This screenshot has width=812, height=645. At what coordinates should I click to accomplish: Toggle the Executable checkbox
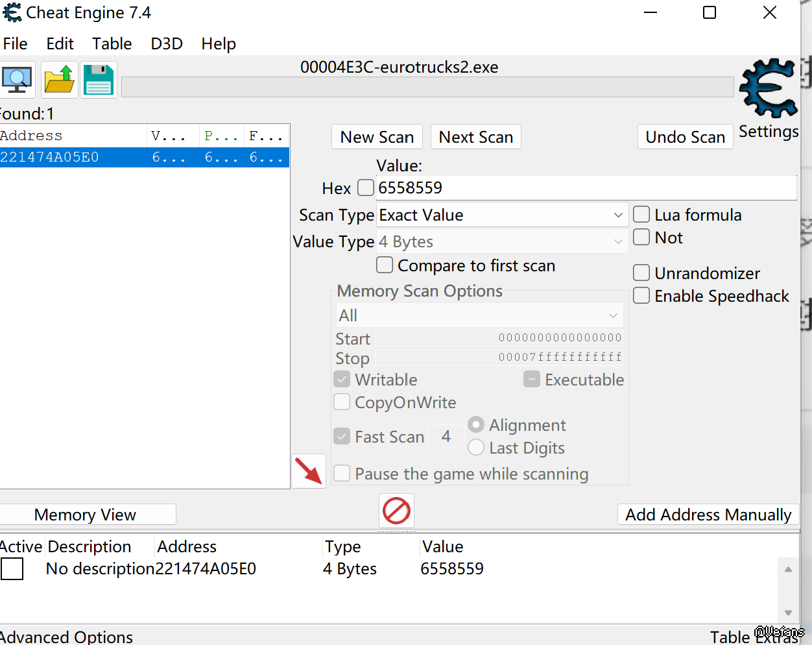tap(532, 379)
